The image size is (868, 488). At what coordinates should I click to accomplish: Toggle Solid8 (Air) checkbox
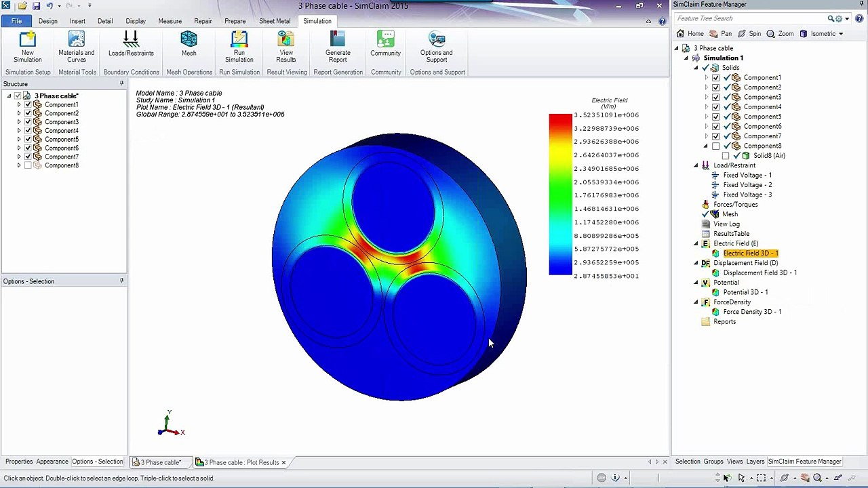[x=726, y=156]
